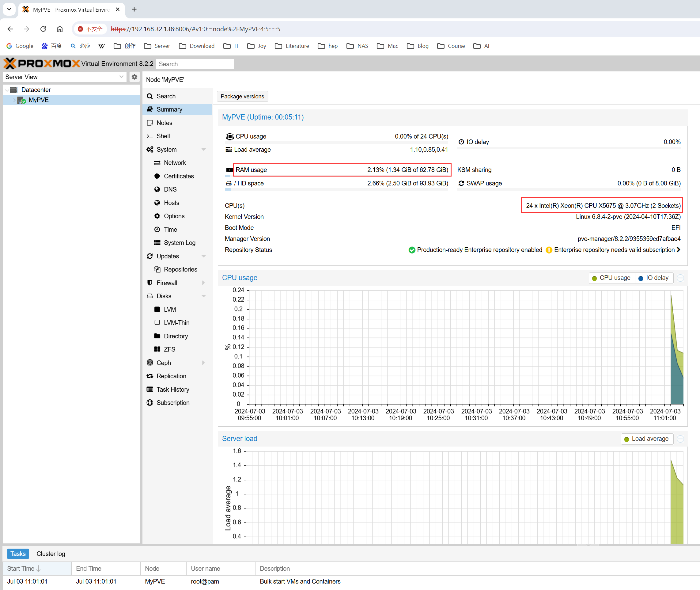Click the Kernel Version value text
The image size is (700, 590).
[628, 217]
